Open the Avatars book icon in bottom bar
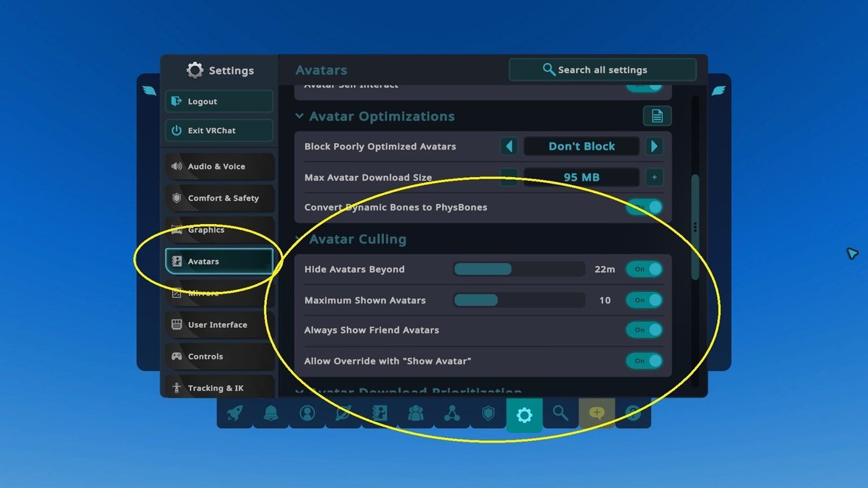The height and width of the screenshot is (488, 868). click(380, 414)
